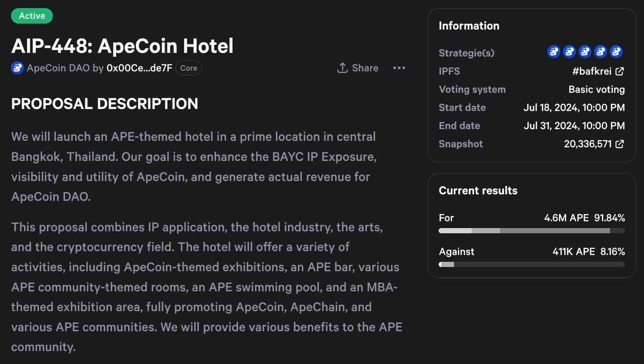Screen dimensions: 644x364
Task: Click the Core badge
Action: tap(188, 68)
